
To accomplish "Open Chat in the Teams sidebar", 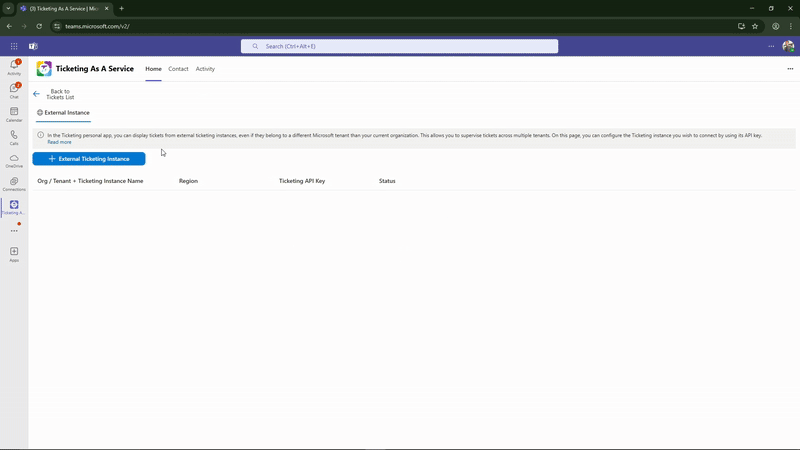I will [14, 91].
